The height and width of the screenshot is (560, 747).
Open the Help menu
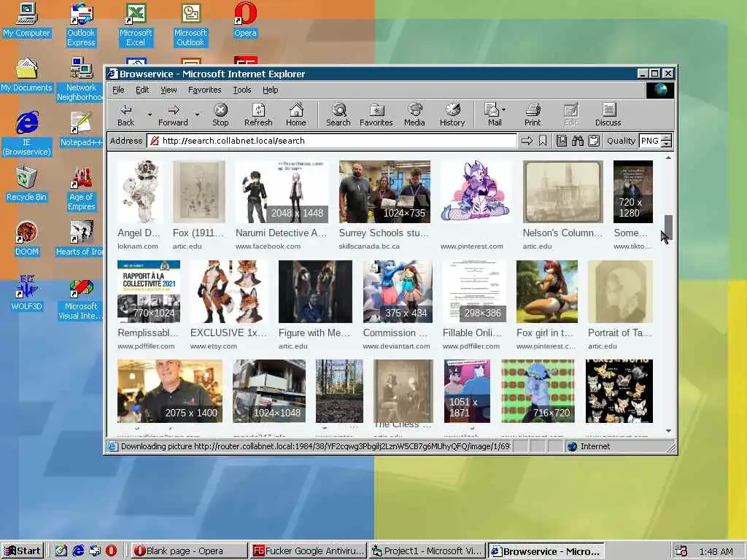(270, 90)
